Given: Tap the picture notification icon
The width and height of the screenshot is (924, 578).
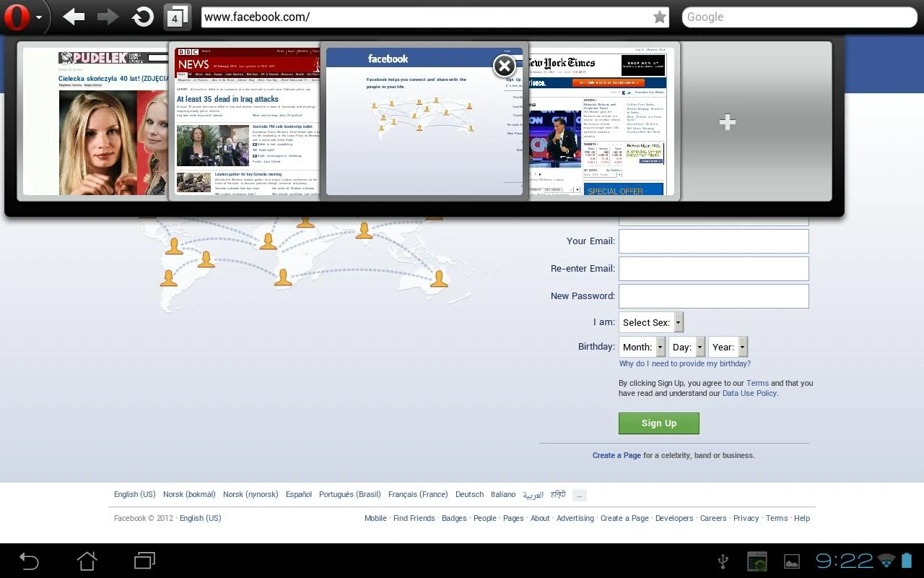Looking at the screenshot, I should (792, 561).
